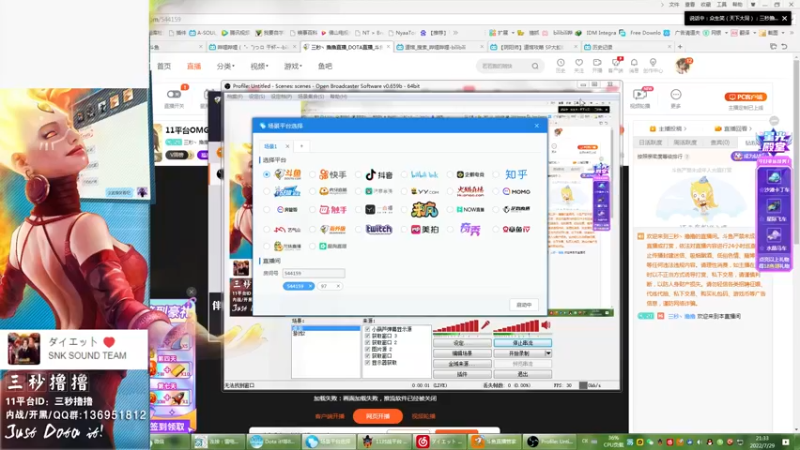Switch to the 周活跃度 tab
Viewport: 800px width, 450px height.
685,143
